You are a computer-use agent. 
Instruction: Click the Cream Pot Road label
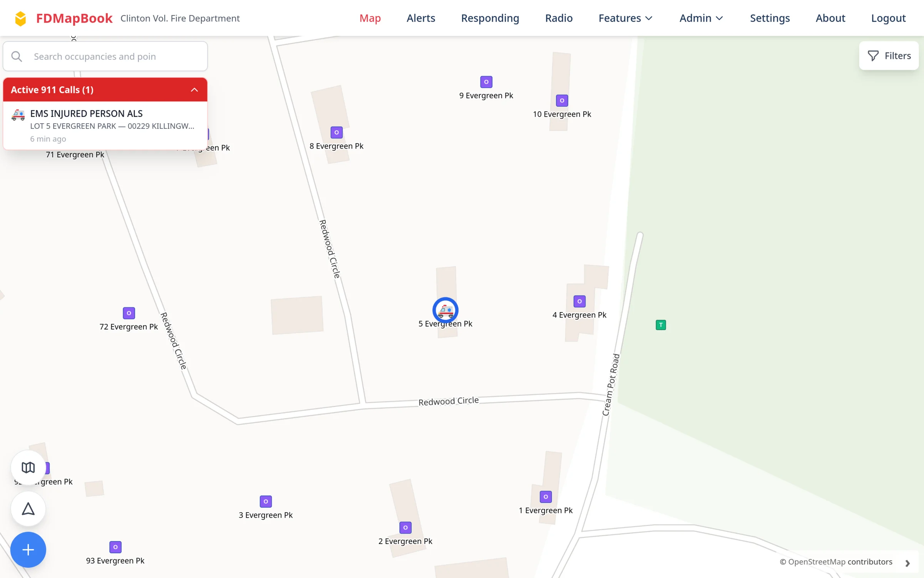tap(611, 385)
